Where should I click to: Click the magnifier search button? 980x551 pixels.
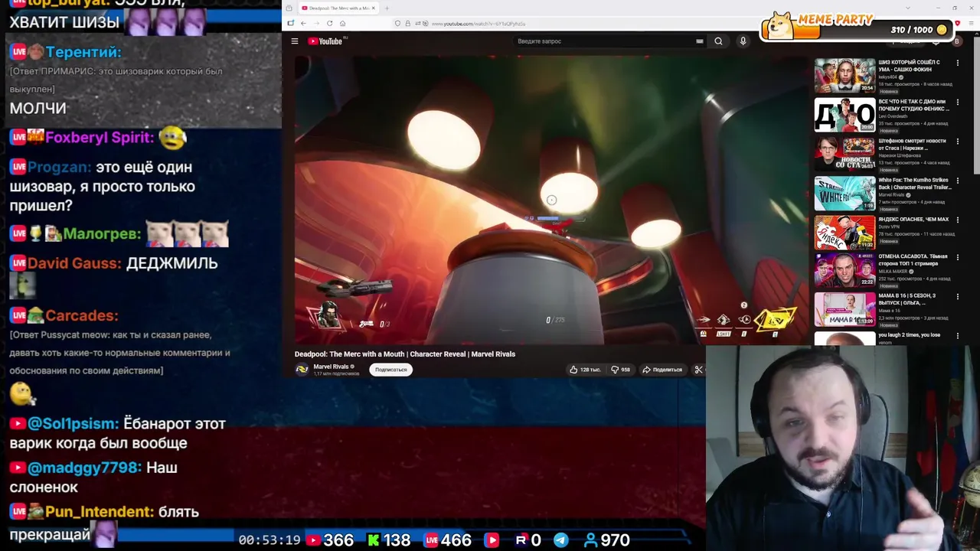coord(718,41)
